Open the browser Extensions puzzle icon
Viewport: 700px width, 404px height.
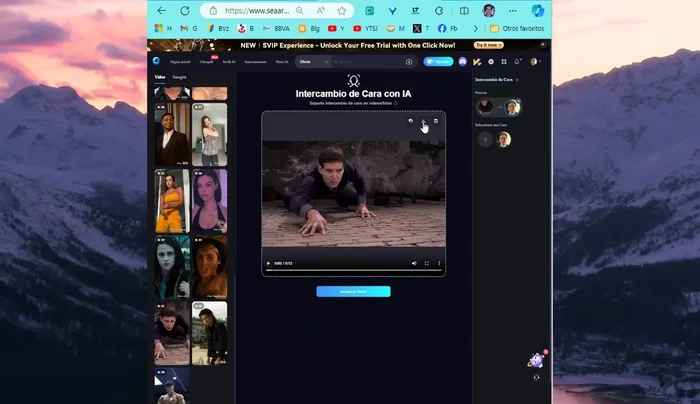pyautogui.click(x=439, y=11)
